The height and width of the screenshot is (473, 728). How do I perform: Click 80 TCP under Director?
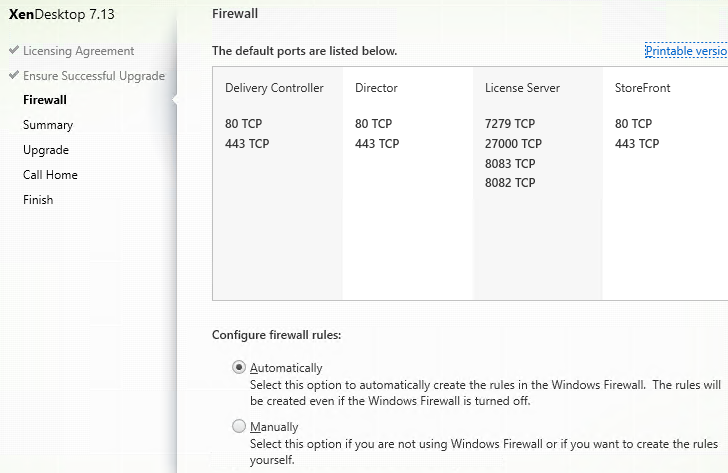(374, 123)
